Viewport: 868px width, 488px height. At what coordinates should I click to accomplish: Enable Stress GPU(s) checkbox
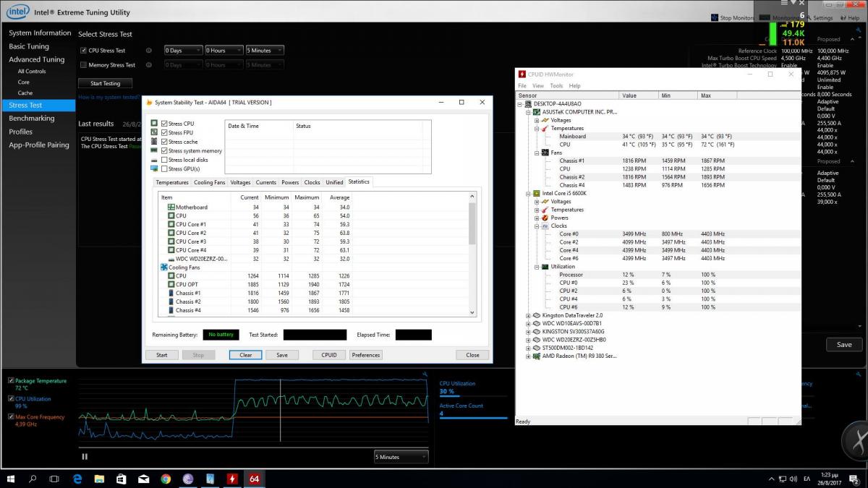coord(164,169)
